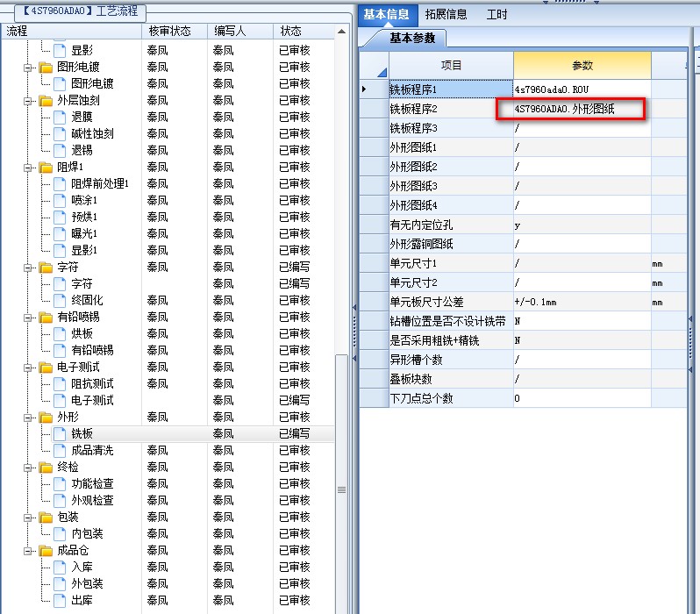Click the 外形 folder icon
The image size is (700, 614).
tap(46, 418)
